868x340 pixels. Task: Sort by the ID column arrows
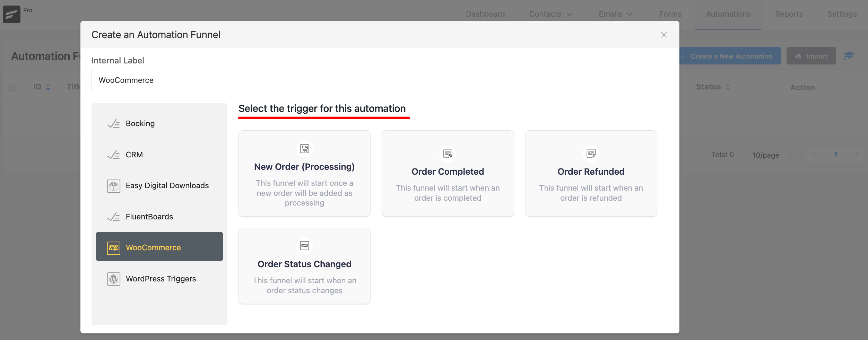(x=48, y=87)
